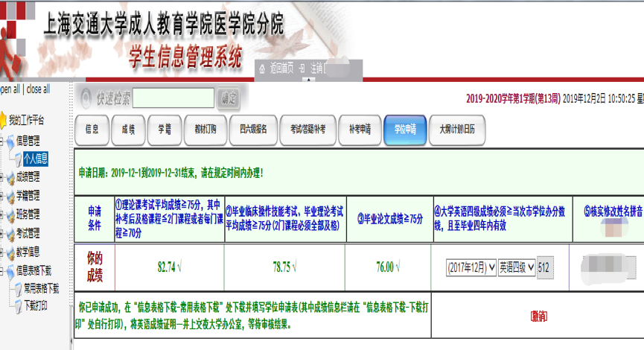The image size is (644, 350).
Task: Click the 班务管理 tree label
Action: 28,214
